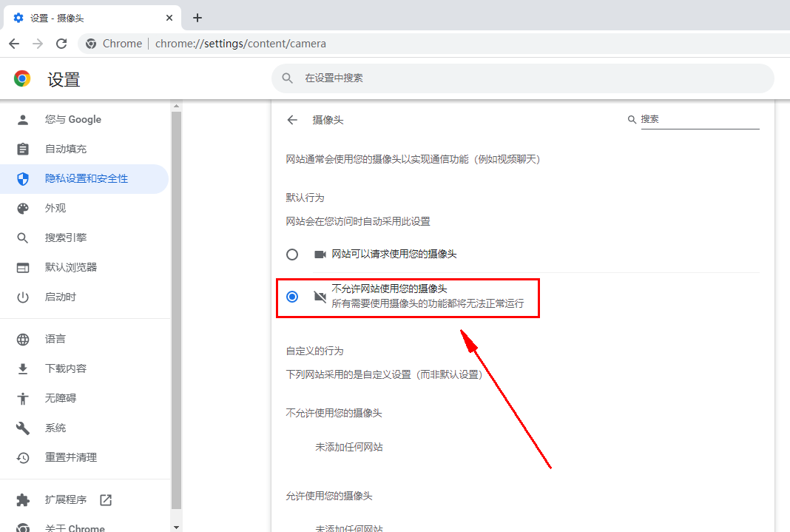Image resolution: width=790 pixels, height=532 pixels.
Task: Open 扩展程序 in sidebar
Action: (x=84, y=499)
